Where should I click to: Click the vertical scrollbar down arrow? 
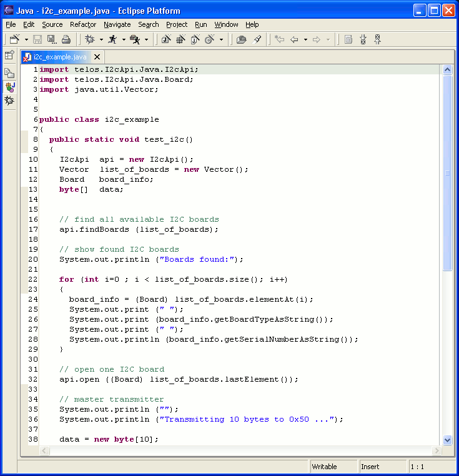point(447,440)
